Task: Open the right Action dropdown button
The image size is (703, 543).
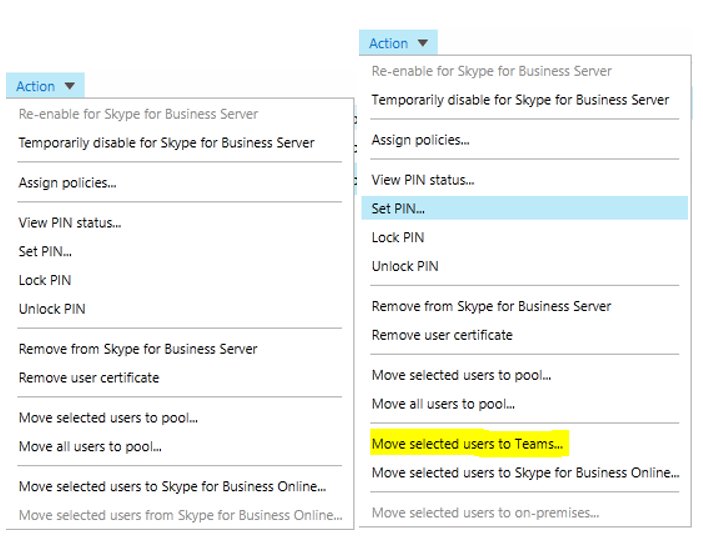Action: (398, 43)
